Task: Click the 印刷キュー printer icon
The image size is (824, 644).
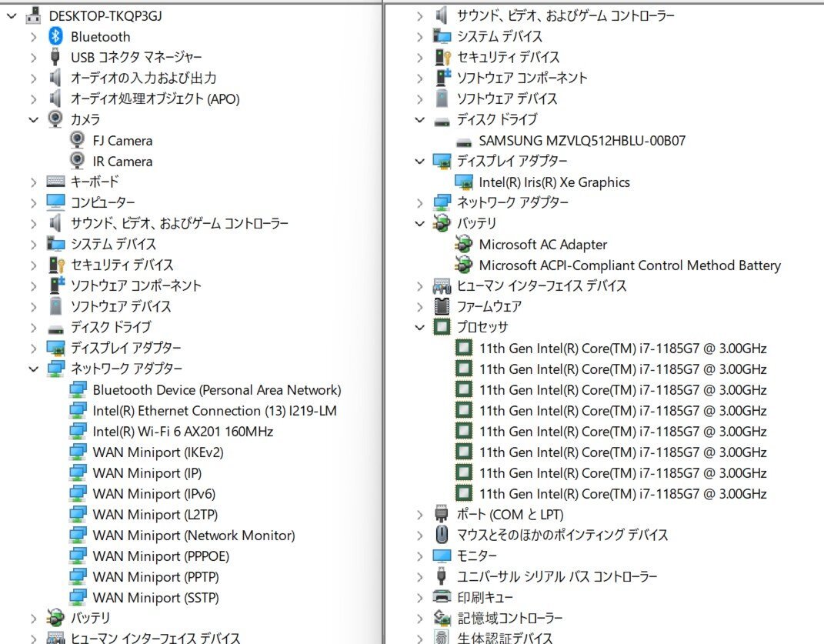Action: pos(442,597)
